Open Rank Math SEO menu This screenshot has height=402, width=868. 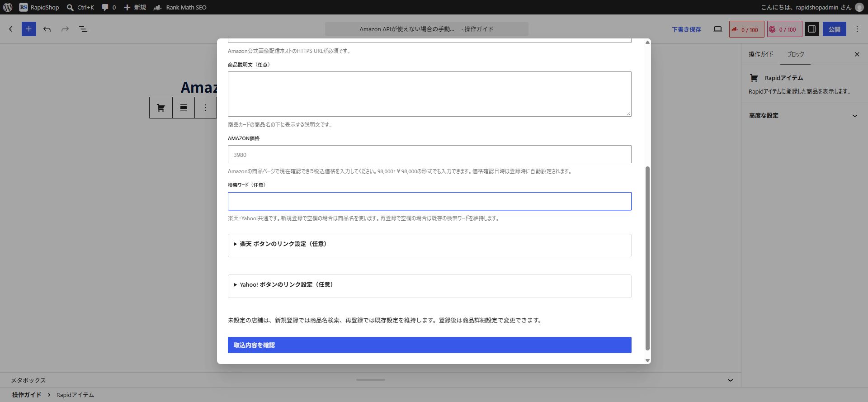180,7
